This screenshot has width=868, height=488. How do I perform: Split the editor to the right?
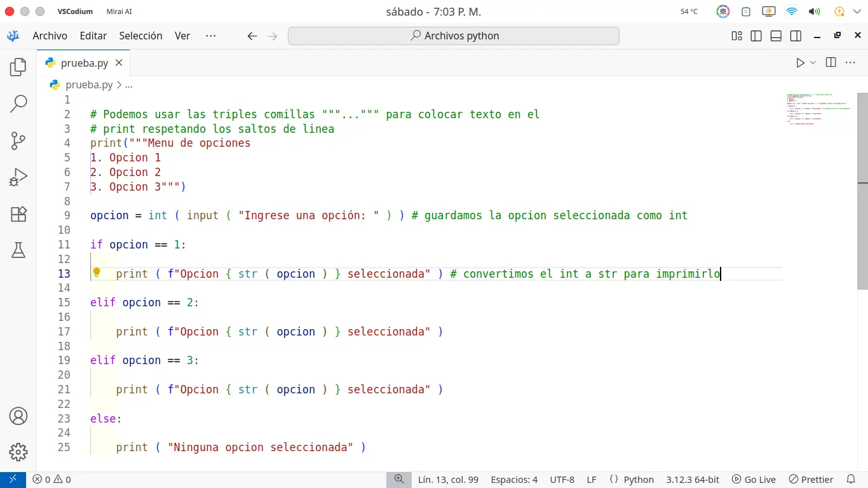click(x=831, y=62)
